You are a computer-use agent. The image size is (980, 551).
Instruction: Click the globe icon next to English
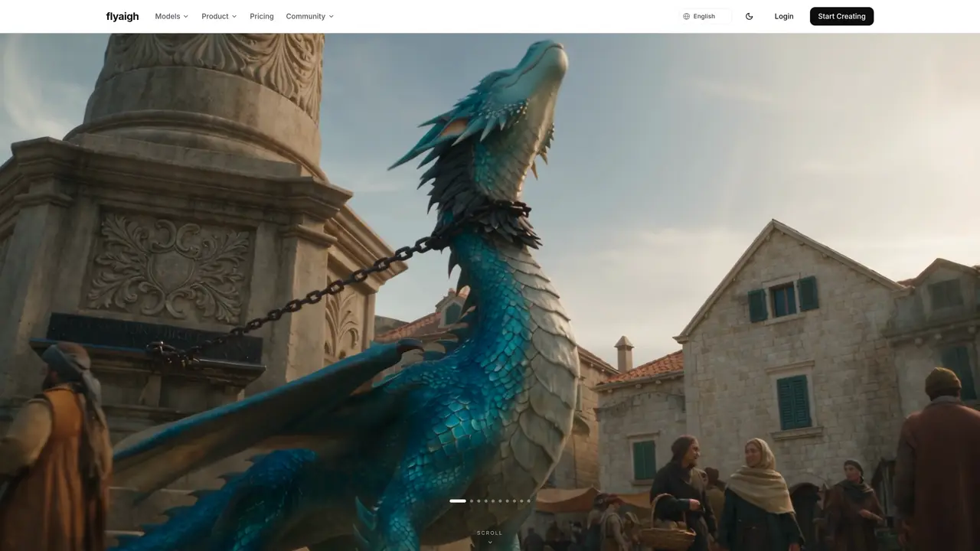click(x=687, y=16)
